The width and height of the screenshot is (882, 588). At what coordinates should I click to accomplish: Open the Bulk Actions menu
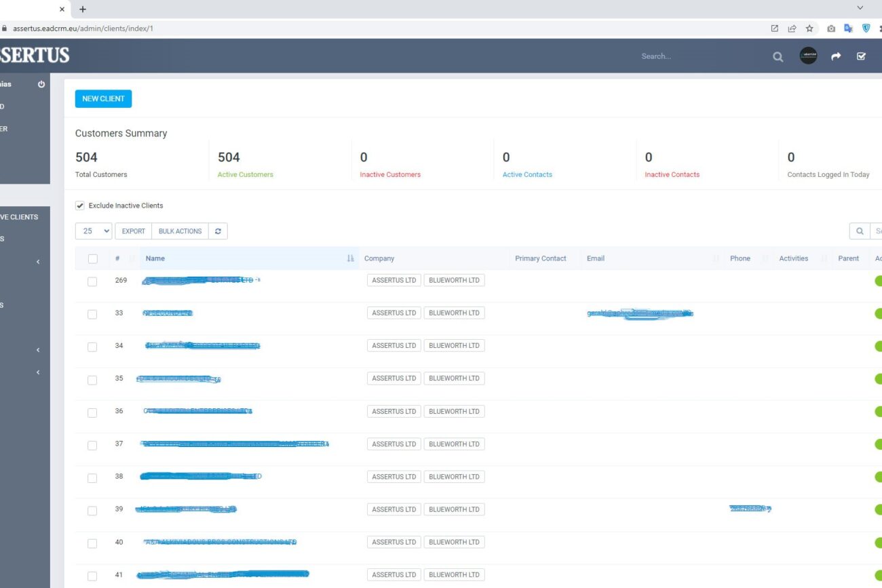(180, 231)
